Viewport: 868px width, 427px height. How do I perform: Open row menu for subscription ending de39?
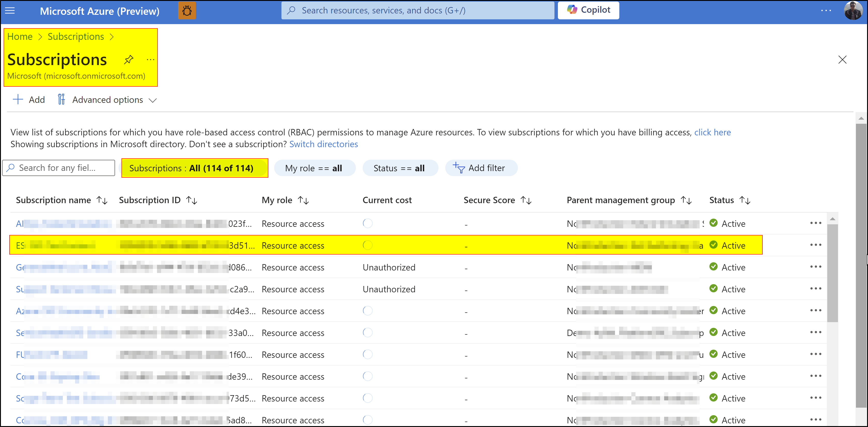point(815,376)
